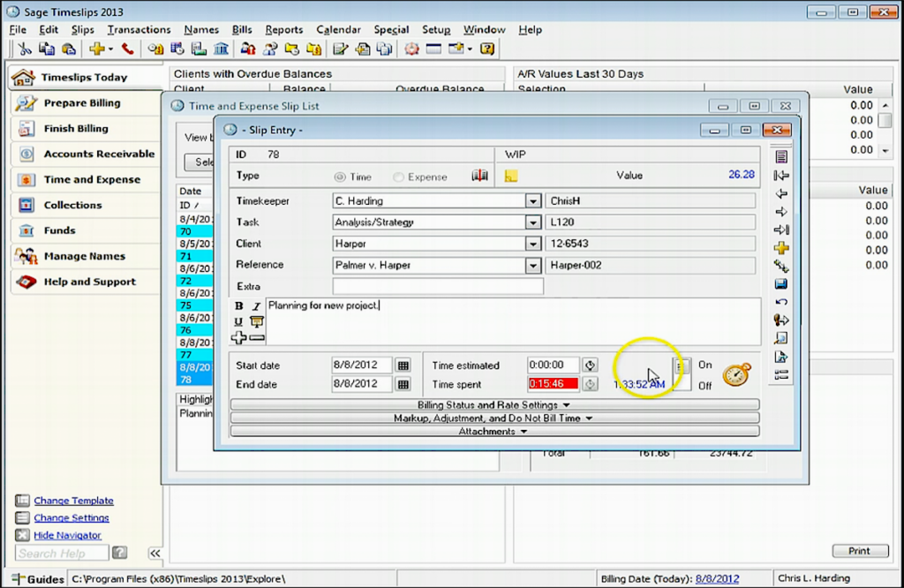Viewport: 904px width, 588px height.
Task: Click the red telephone toolbar icon
Action: click(x=127, y=49)
